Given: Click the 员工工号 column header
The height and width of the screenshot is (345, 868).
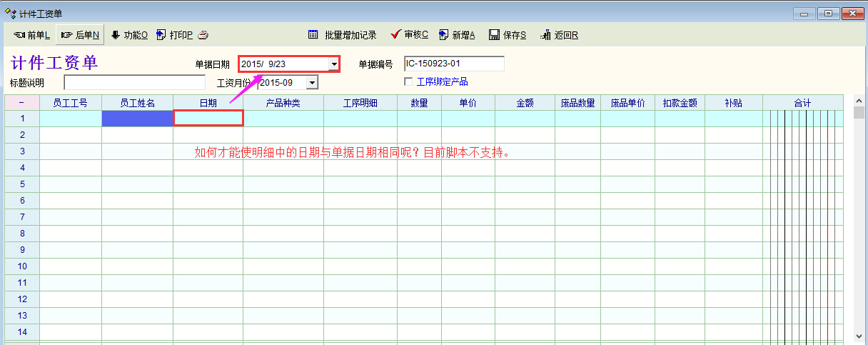Looking at the screenshot, I should pyautogui.click(x=70, y=103).
